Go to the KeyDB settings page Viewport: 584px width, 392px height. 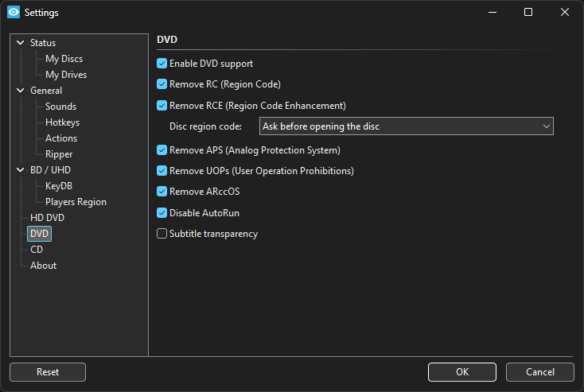tap(58, 186)
